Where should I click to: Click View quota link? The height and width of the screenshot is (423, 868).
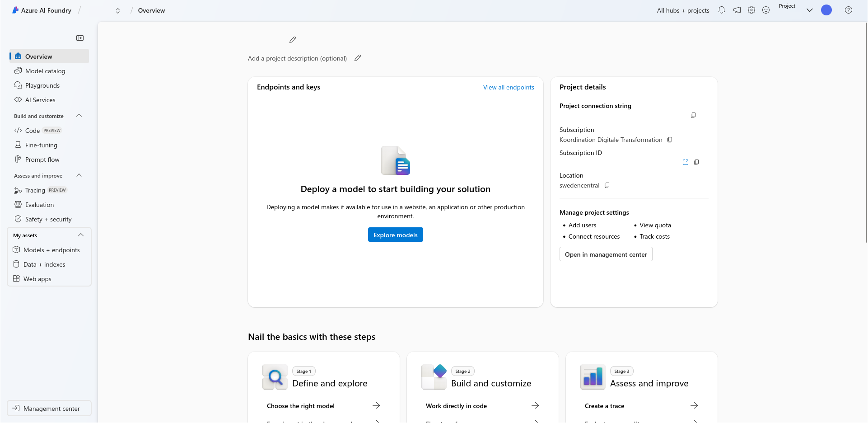(655, 225)
